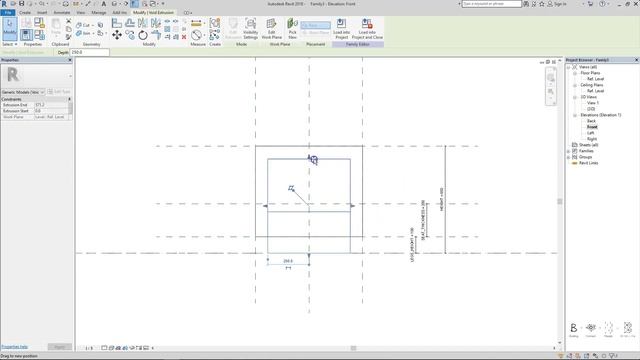This screenshot has height=360, width=640.
Task: Select Sheets (all) in Project Browser
Action: [x=588, y=145]
